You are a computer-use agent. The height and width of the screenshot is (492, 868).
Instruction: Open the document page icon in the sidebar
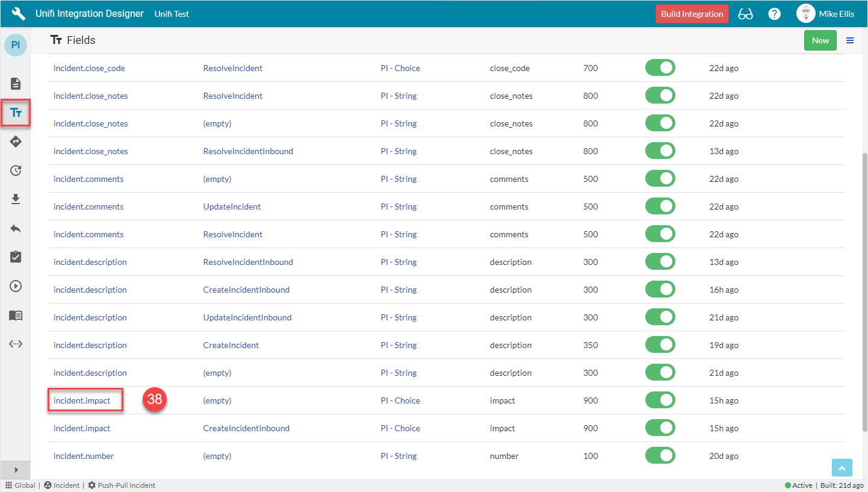point(16,84)
